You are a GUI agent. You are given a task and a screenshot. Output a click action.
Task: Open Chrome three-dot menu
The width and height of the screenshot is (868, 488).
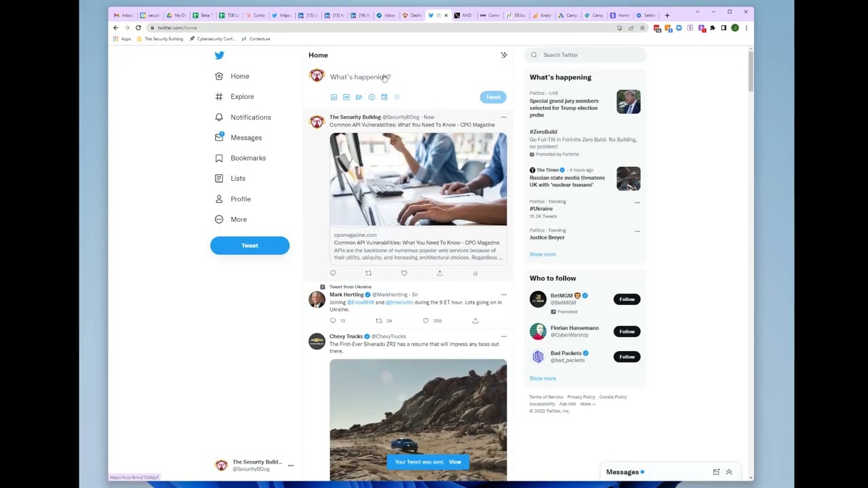(746, 28)
